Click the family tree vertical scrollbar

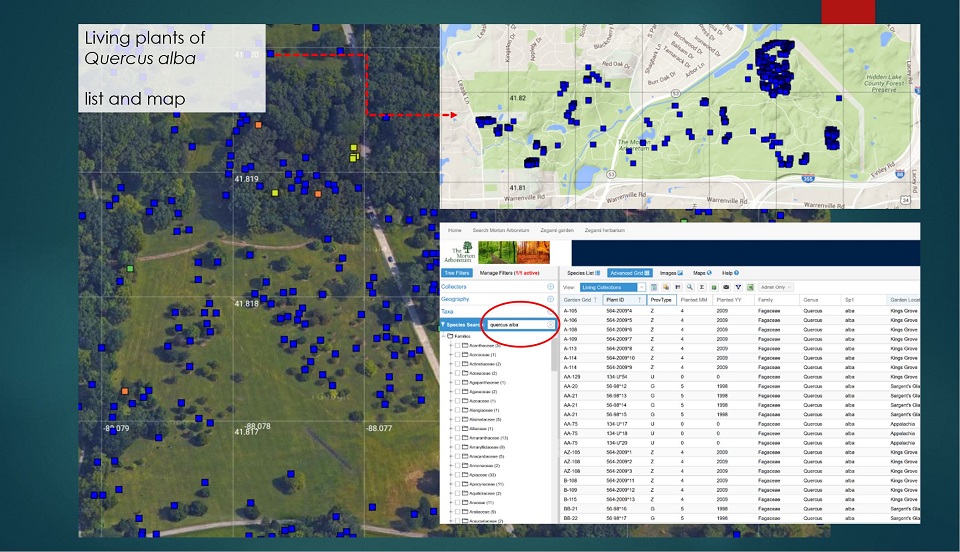555,355
